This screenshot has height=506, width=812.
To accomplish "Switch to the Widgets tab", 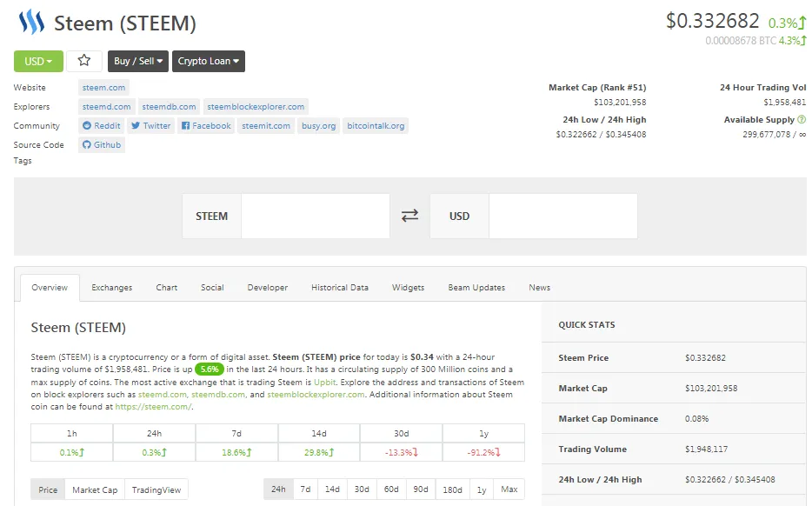I will pos(408,288).
